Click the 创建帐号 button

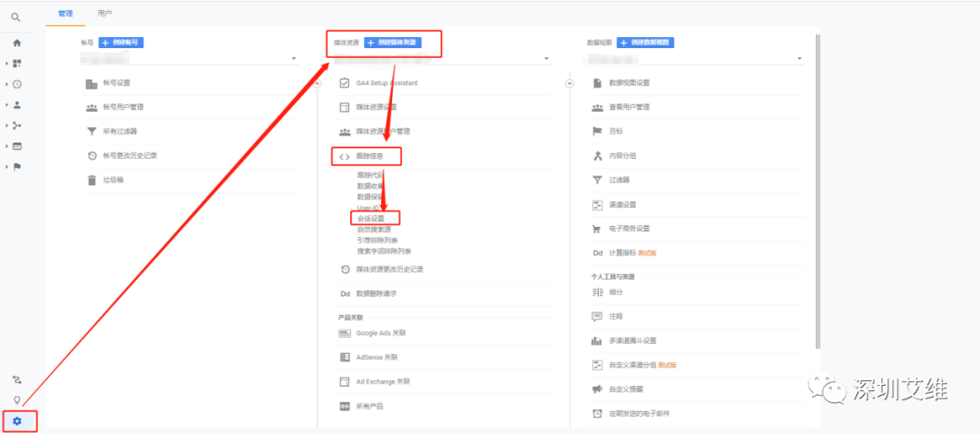[122, 43]
